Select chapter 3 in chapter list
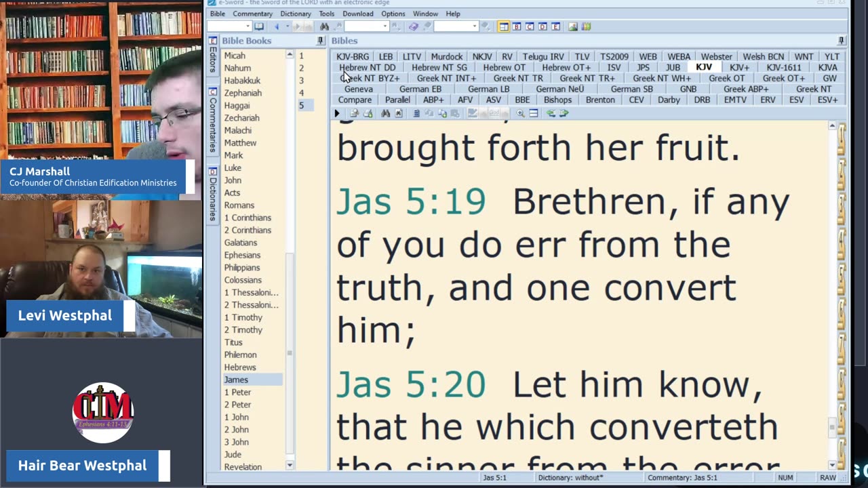The height and width of the screenshot is (488, 868). point(302,81)
